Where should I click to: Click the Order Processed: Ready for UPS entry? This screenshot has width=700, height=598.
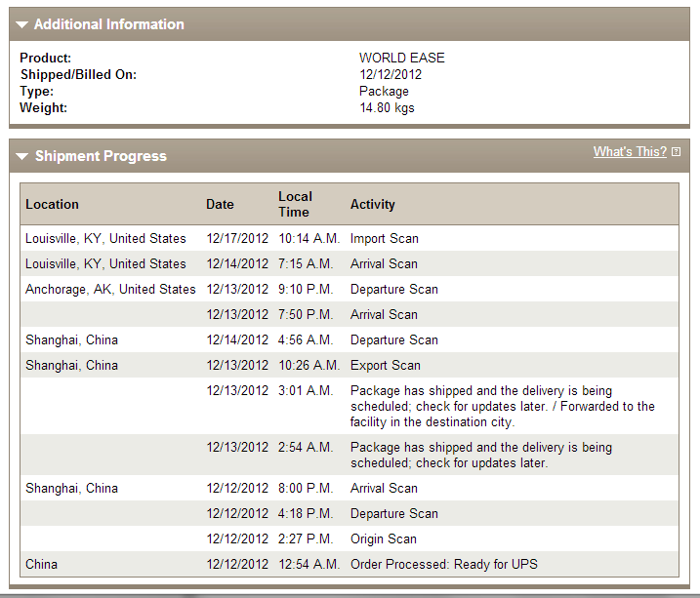[444, 564]
